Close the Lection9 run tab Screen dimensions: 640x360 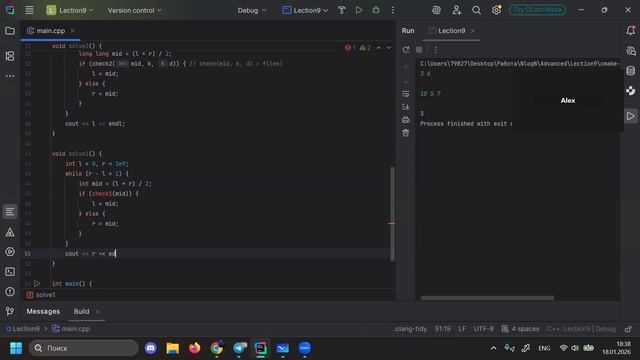pos(473,31)
